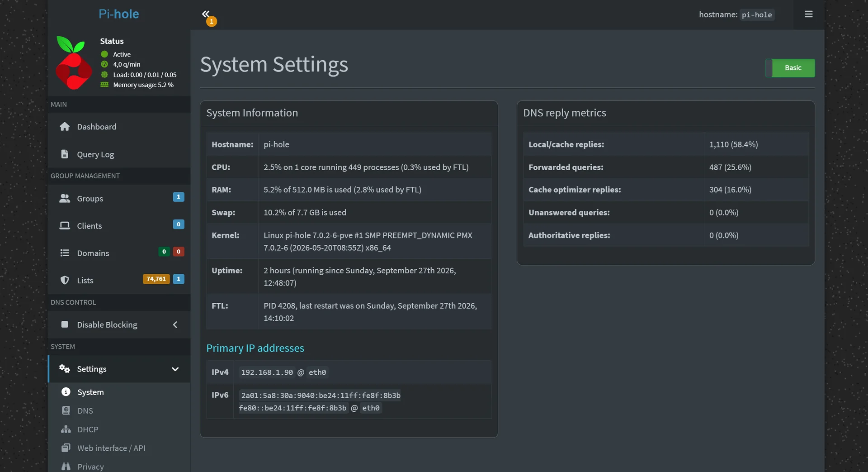The height and width of the screenshot is (472, 868).
Task: Open the Groups management page
Action: tap(119, 199)
